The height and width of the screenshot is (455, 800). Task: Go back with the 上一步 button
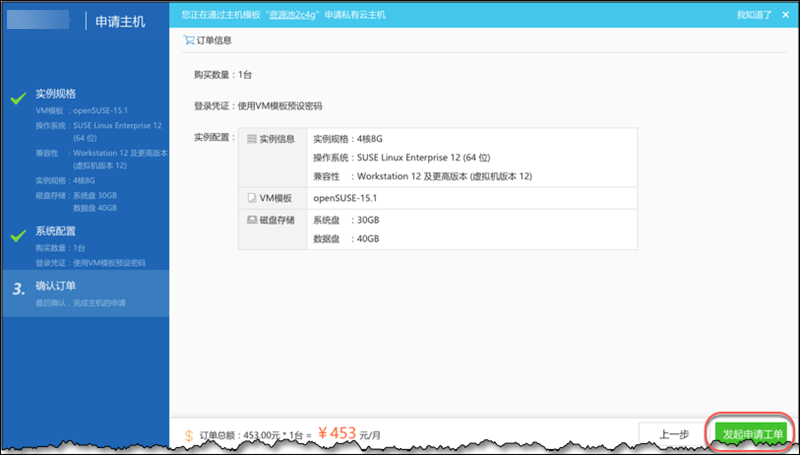[x=673, y=434]
